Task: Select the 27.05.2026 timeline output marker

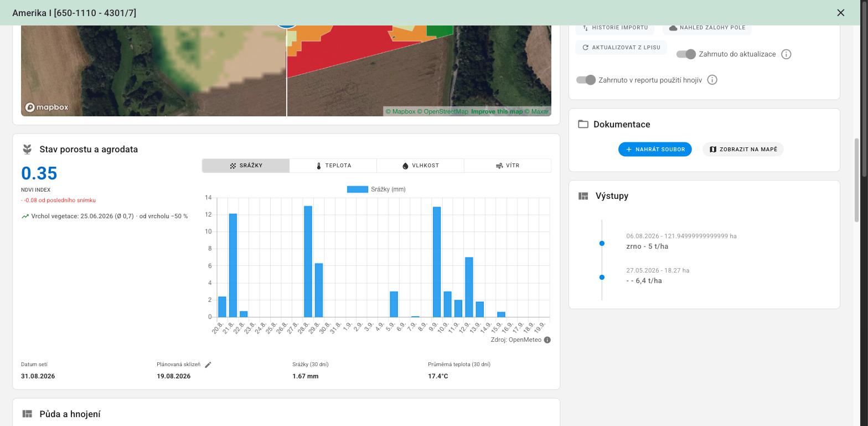Action: point(602,277)
